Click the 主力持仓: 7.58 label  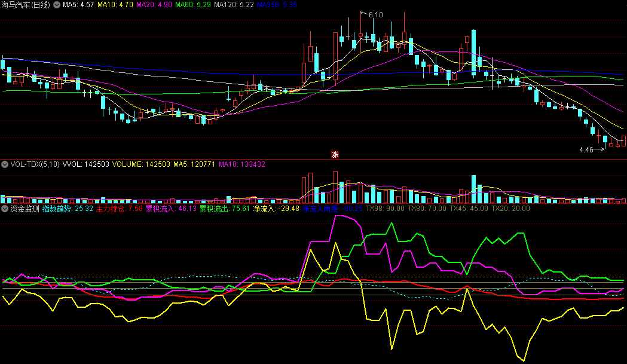click(x=119, y=209)
